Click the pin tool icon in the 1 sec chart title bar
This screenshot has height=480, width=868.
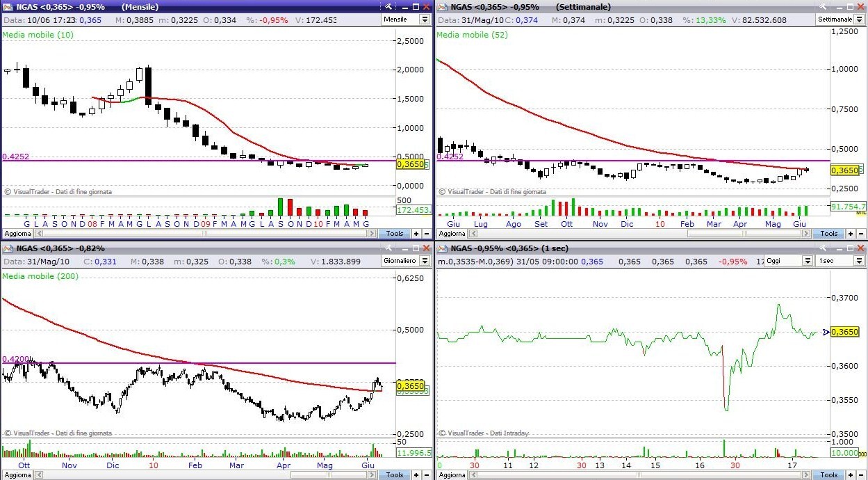click(x=823, y=248)
